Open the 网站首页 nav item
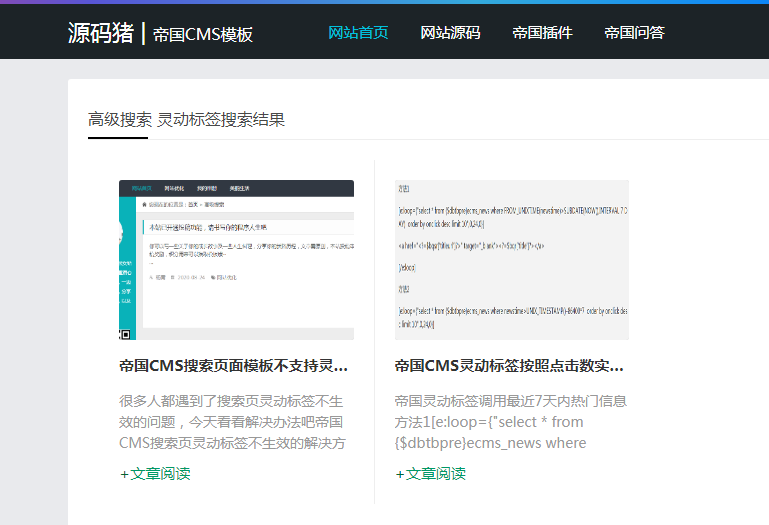 click(x=358, y=33)
